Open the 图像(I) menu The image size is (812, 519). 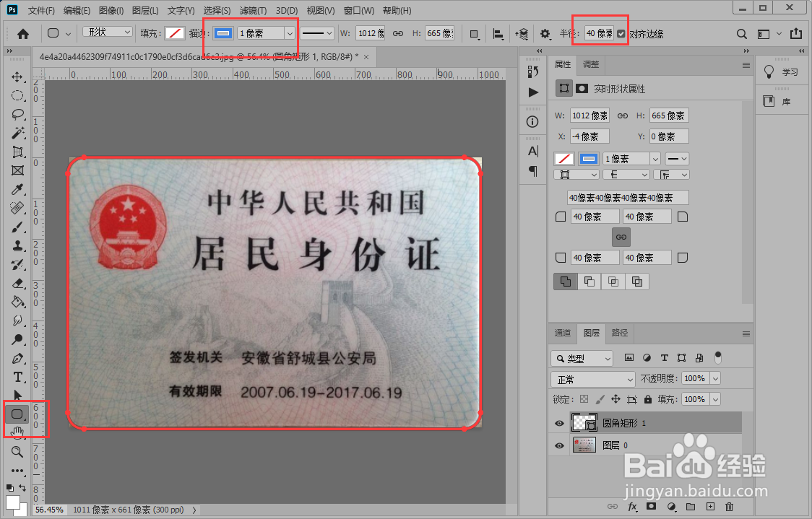pyautogui.click(x=111, y=10)
